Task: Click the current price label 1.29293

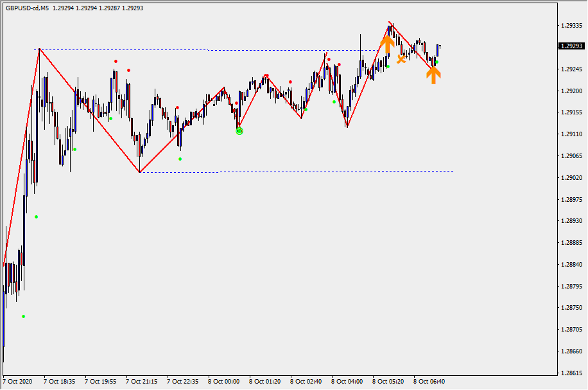Action: [x=571, y=46]
